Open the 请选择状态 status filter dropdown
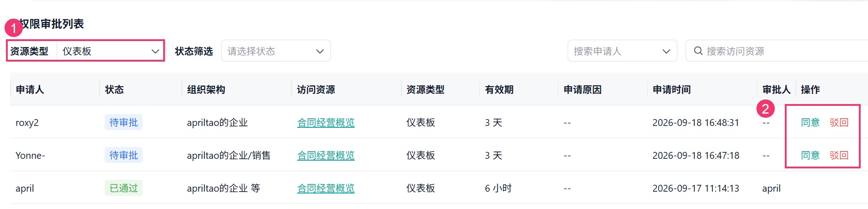The image size is (868, 209). pos(276,51)
